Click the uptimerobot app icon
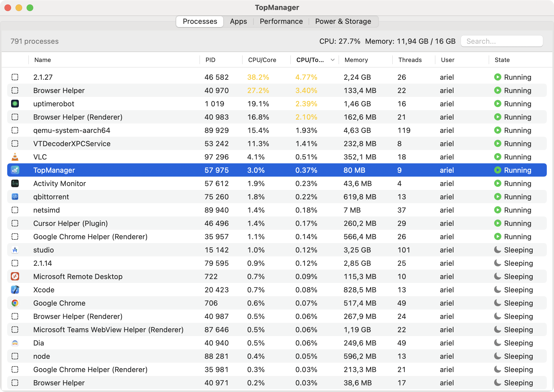The height and width of the screenshot is (392, 554). coord(15,104)
